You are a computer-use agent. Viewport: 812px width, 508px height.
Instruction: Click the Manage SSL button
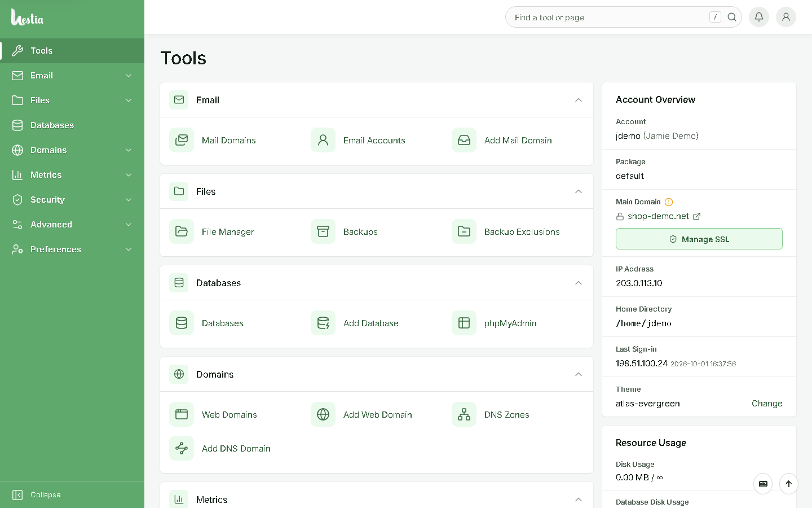click(x=699, y=239)
